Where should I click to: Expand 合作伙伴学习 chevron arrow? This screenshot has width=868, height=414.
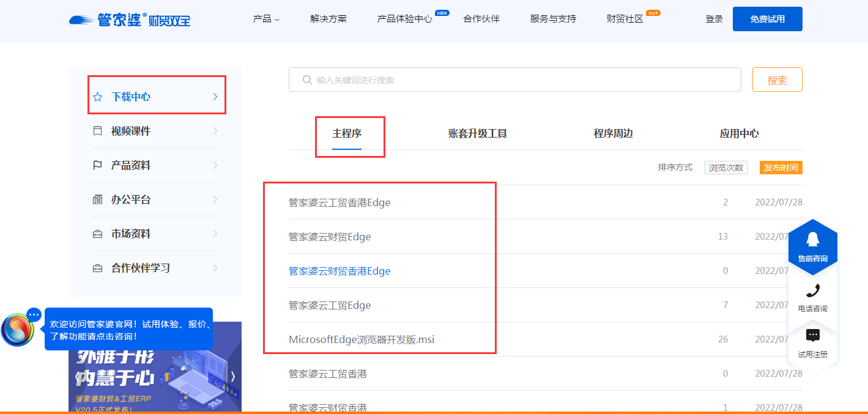[215, 268]
